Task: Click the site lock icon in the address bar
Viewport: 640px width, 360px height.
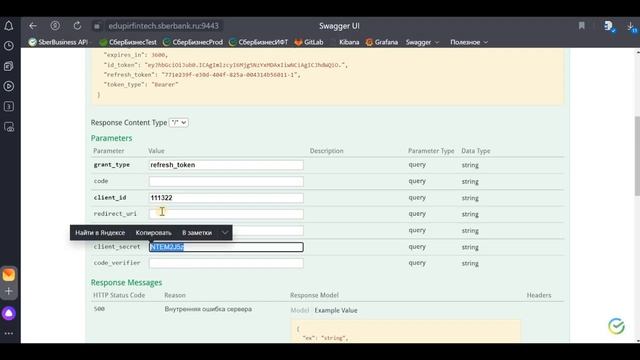Action: coord(97,26)
